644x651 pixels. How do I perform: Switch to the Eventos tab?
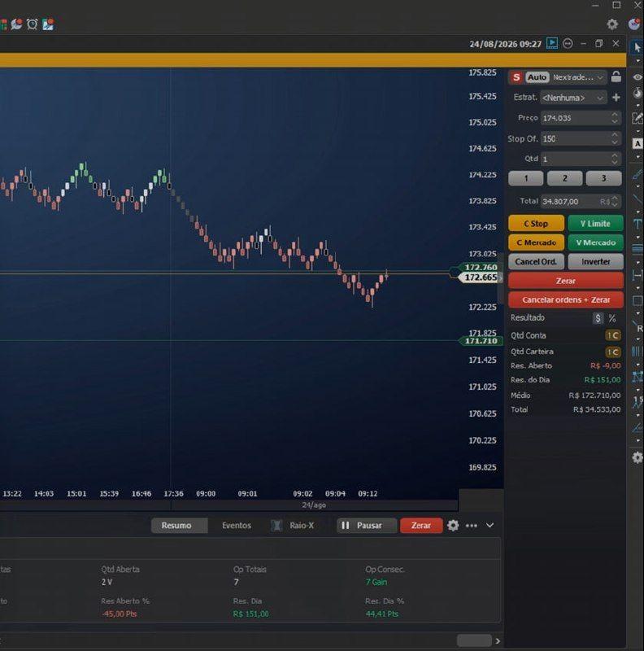click(x=237, y=525)
